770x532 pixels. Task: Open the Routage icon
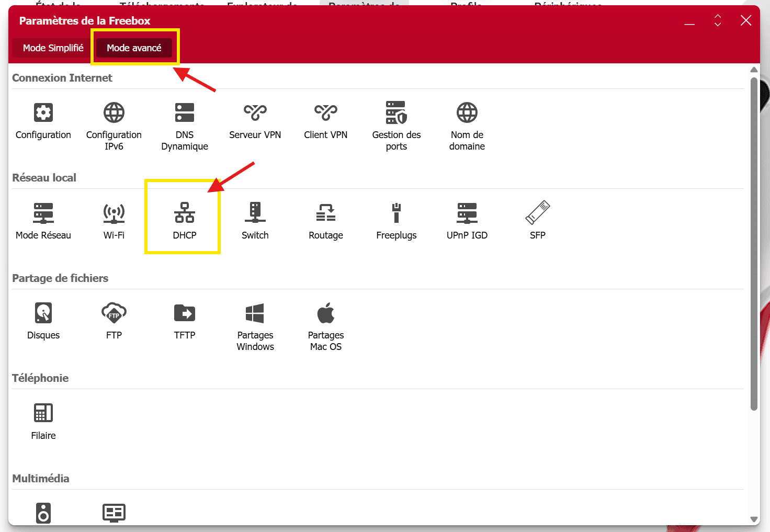pos(326,212)
